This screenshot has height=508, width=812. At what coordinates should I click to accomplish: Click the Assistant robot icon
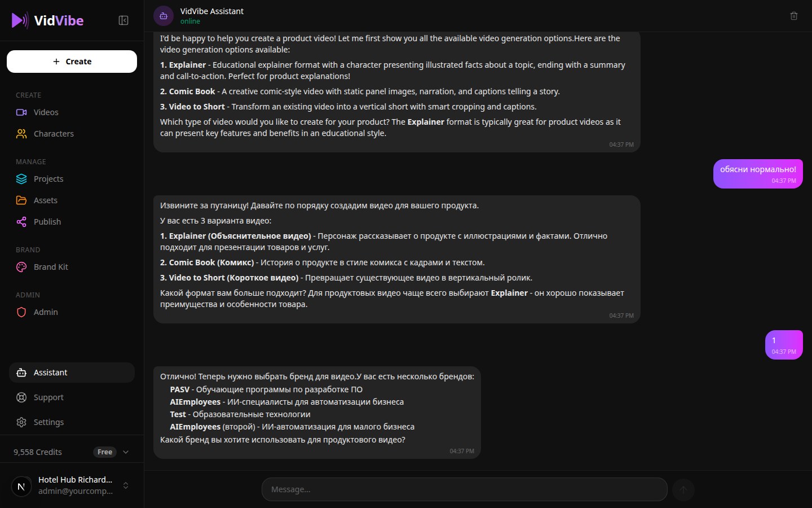[21, 372]
